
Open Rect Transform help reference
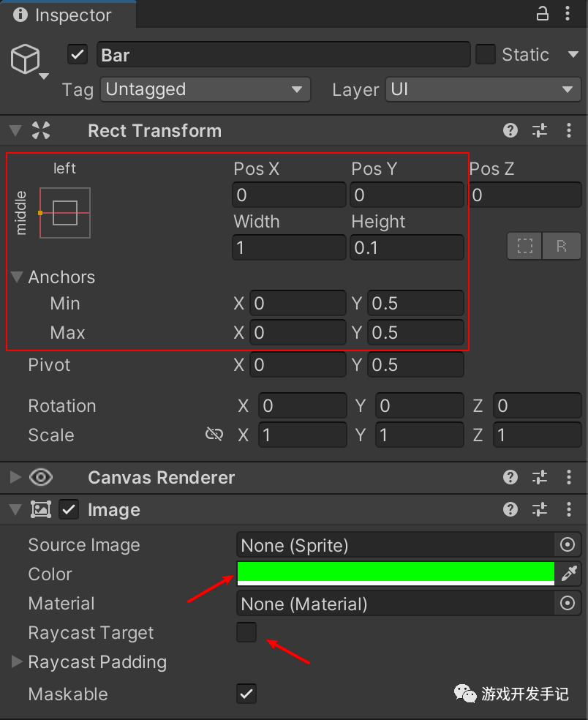click(510, 130)
